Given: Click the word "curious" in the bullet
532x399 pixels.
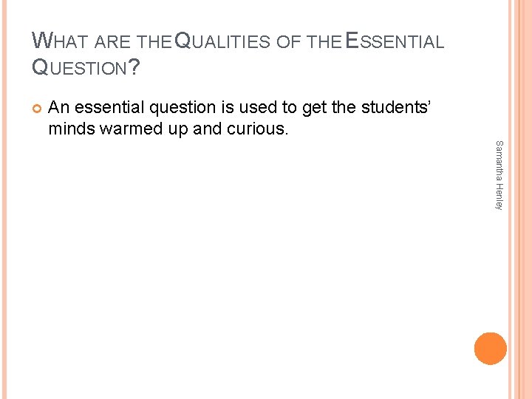Looking at the screenshot, I should pyautogui.click(x=258, y=129).
